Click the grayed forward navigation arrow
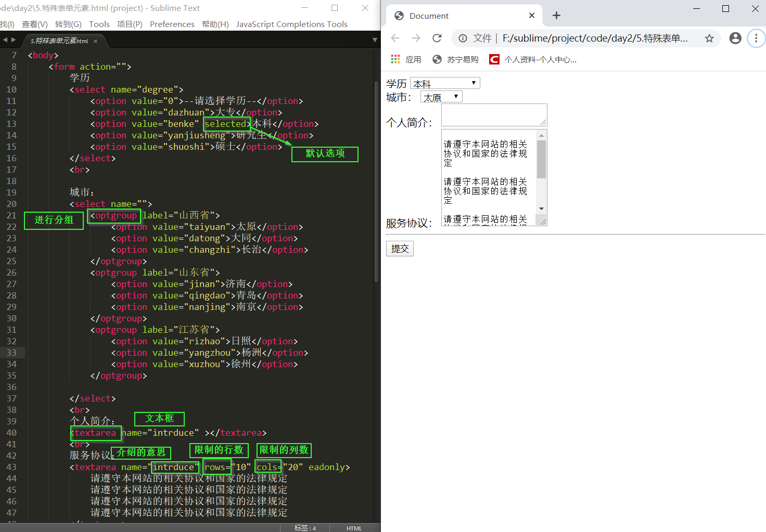Image resolution: width=766 pixels, height=532 pixels. pyautogui.click(x=416, y=38)
